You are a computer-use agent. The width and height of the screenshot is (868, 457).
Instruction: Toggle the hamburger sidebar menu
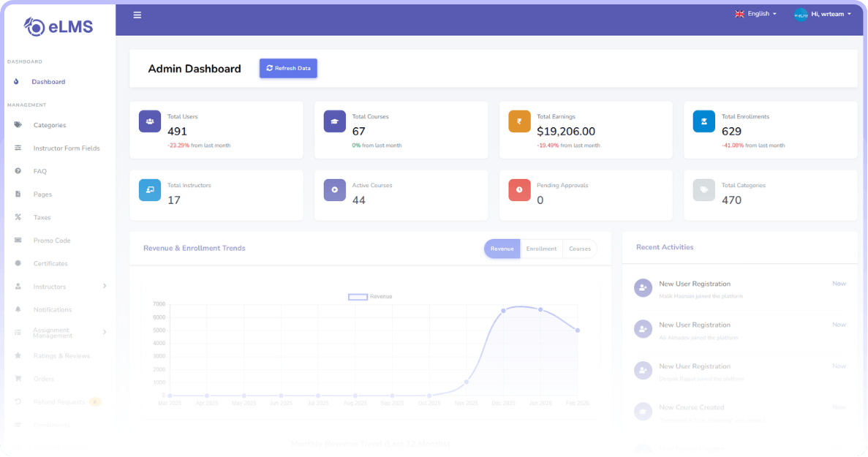click(137, 15)
